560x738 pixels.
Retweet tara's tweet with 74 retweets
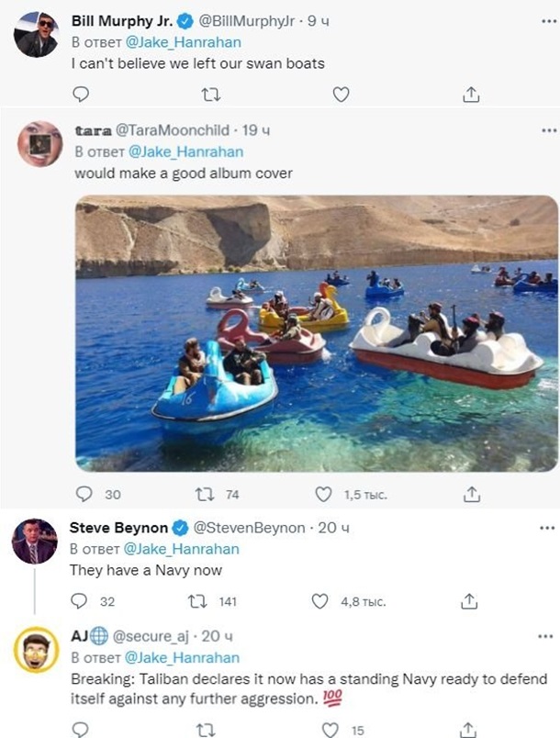pos(204,495)
